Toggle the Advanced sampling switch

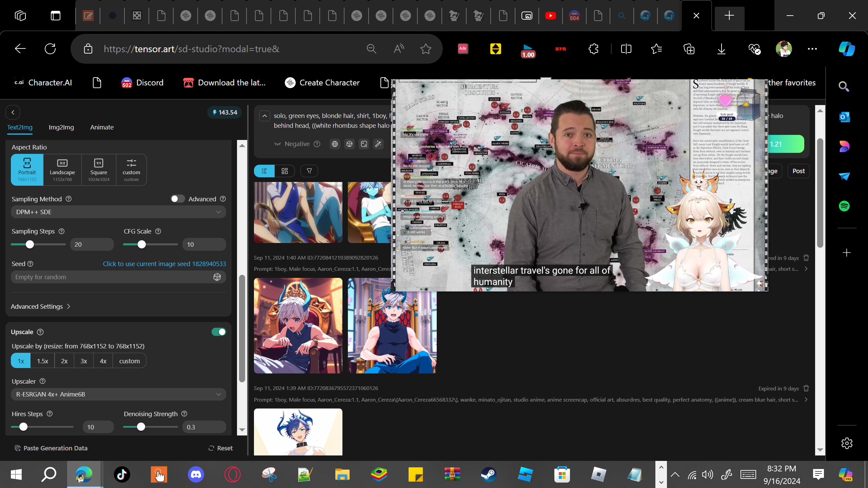pyautogui.click(x=177, y=199)
